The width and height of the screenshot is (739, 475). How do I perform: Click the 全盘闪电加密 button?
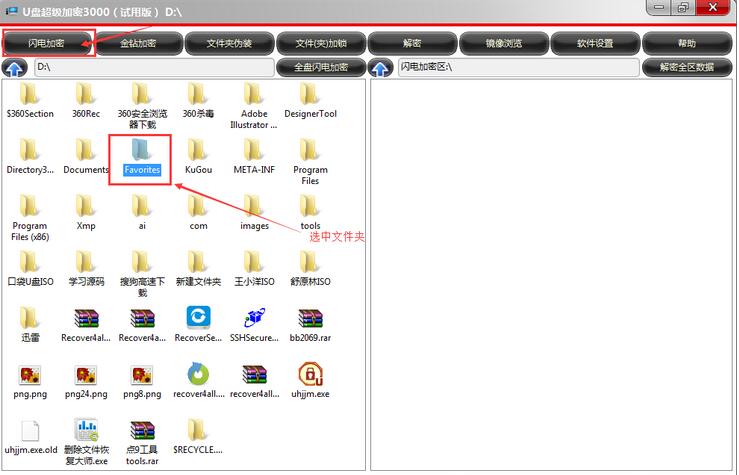321,67
